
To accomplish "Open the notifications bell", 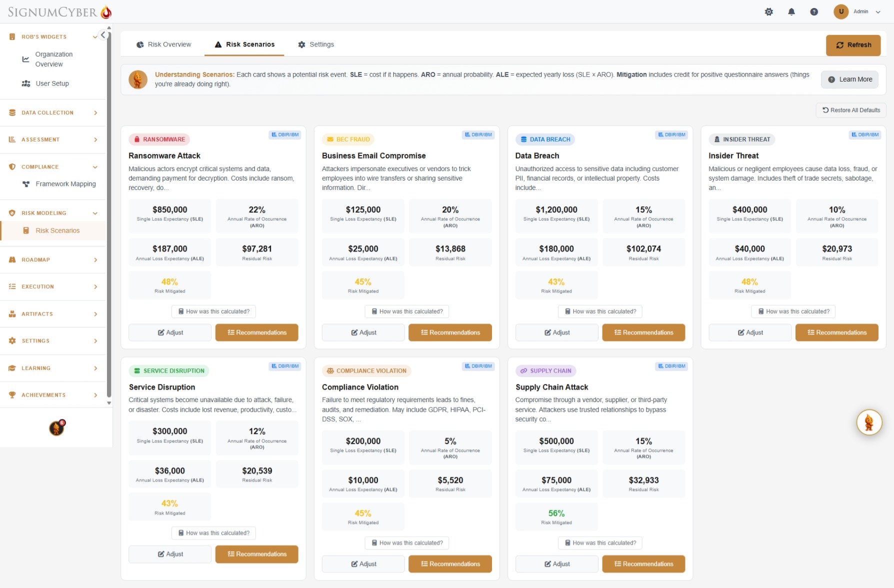I will [791, 11].
